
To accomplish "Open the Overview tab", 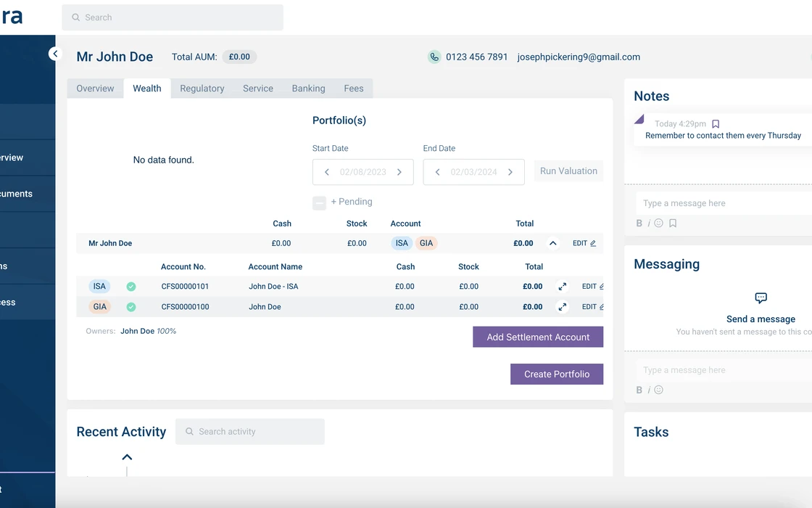I will pos(95,89).
